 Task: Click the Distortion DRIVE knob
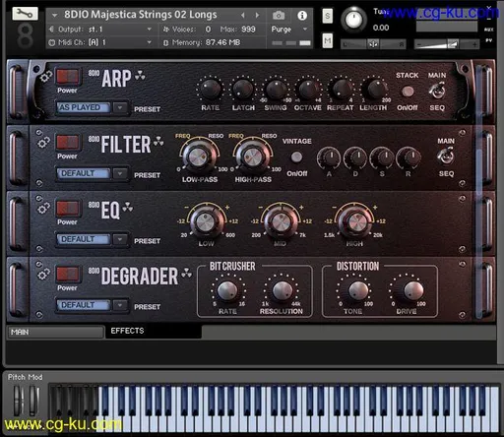coord(412,290)
